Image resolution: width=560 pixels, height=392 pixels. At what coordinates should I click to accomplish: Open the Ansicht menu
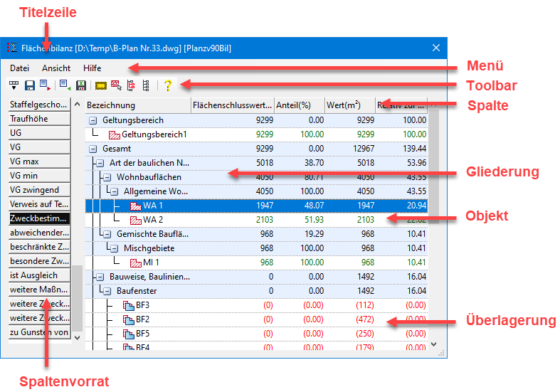[x=56, y=68]
